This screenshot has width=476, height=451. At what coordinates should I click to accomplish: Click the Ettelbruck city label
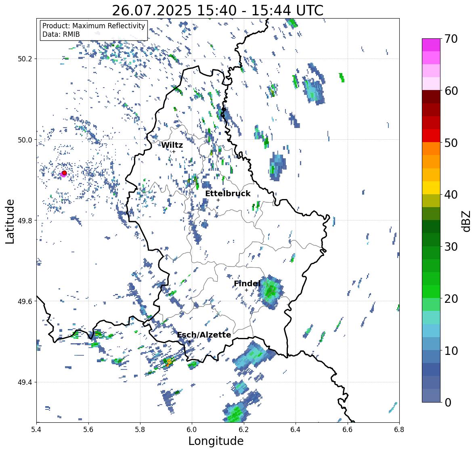coord(228,193)
